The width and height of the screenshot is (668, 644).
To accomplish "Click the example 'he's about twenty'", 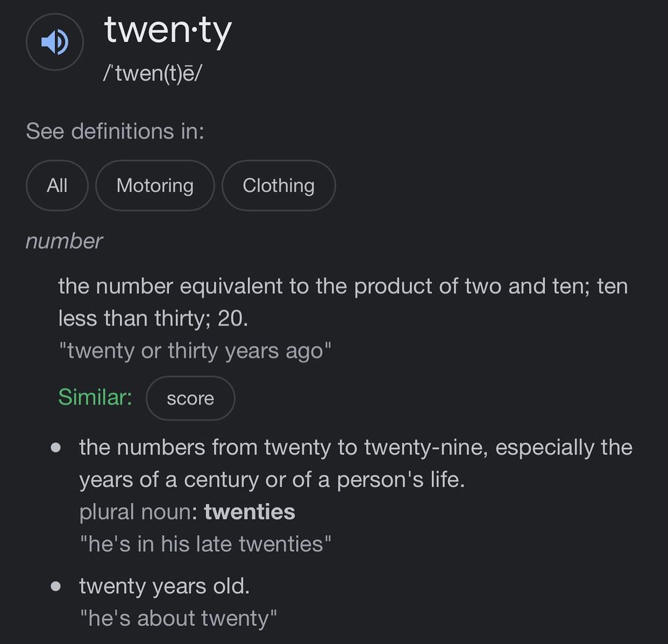I will click(x=178, y=617).
